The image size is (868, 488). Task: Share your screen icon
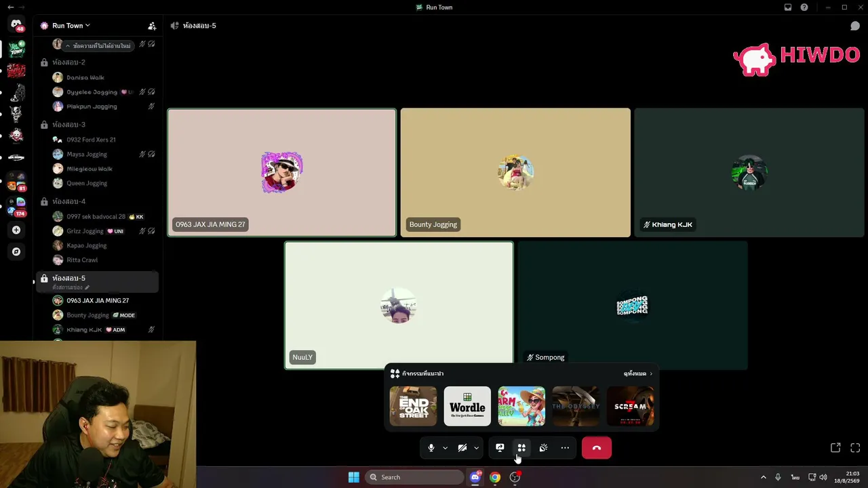pos(500,448)
